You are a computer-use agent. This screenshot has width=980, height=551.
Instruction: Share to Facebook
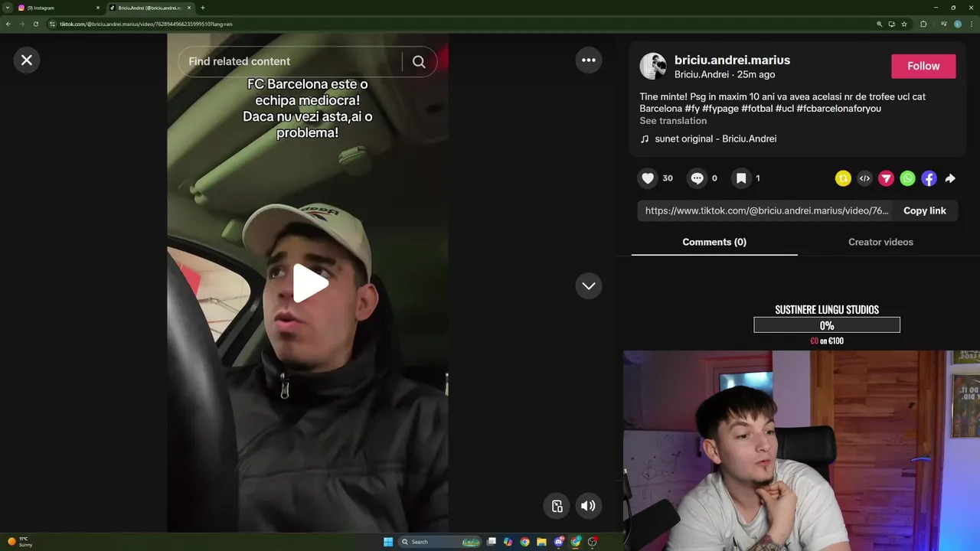point(929,178)
